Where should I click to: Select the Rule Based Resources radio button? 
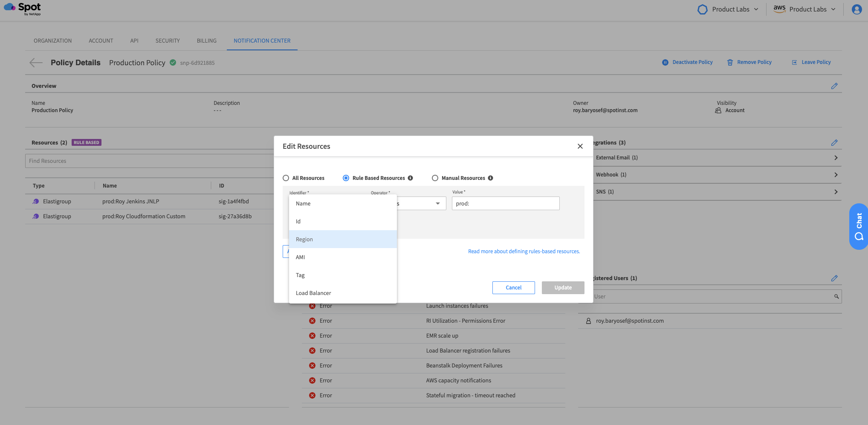click(x=346, y=178)
